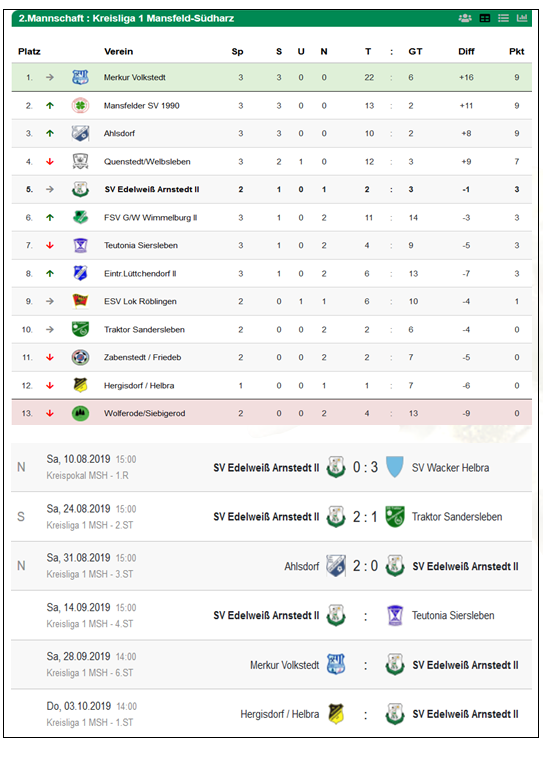Click the Wolferode/Siebigerod green crest
The height and width of the screenshot is (782, 552).
pyautogui.click(x=80, y=413)
